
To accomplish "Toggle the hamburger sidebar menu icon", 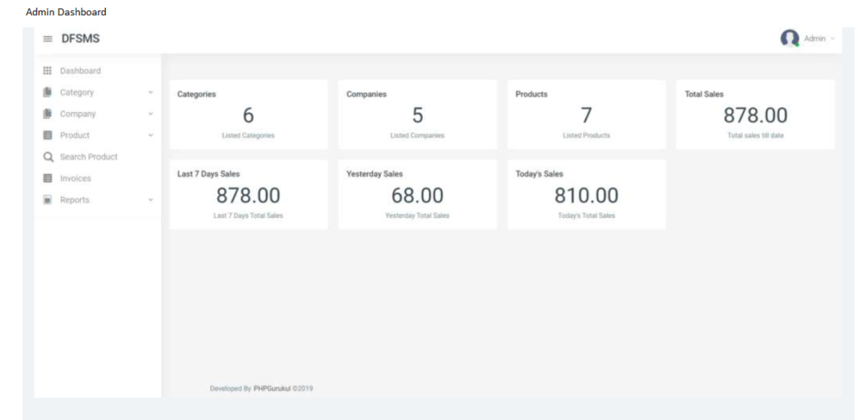I will pyautogui.click(x=48, y=39).
